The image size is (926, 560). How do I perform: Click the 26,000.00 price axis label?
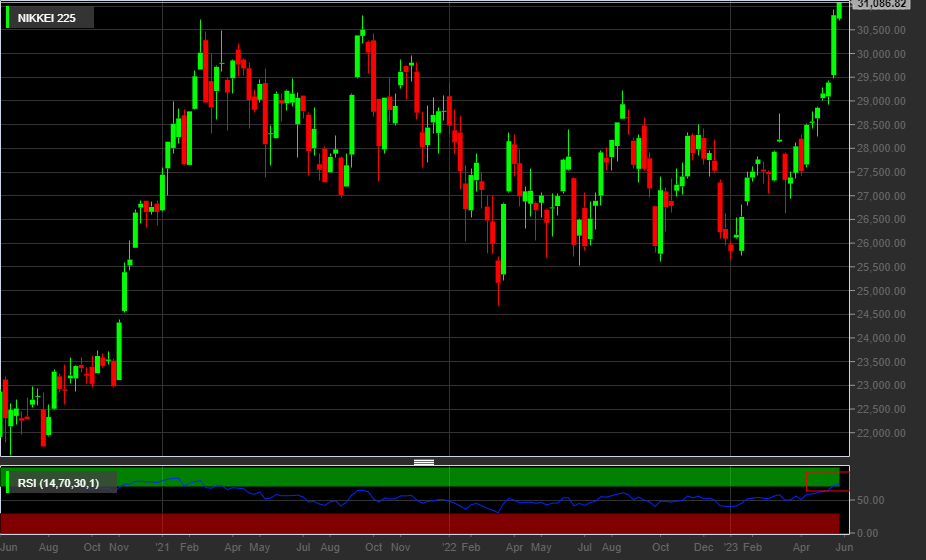[881, 243]
